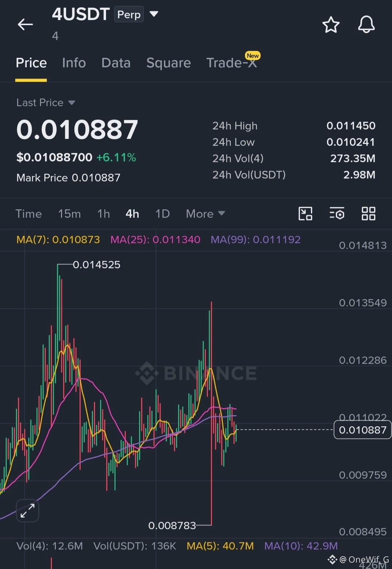Tap the large 0.010887 last price
The height and width of the screenshot is (569, 392).
77,130
